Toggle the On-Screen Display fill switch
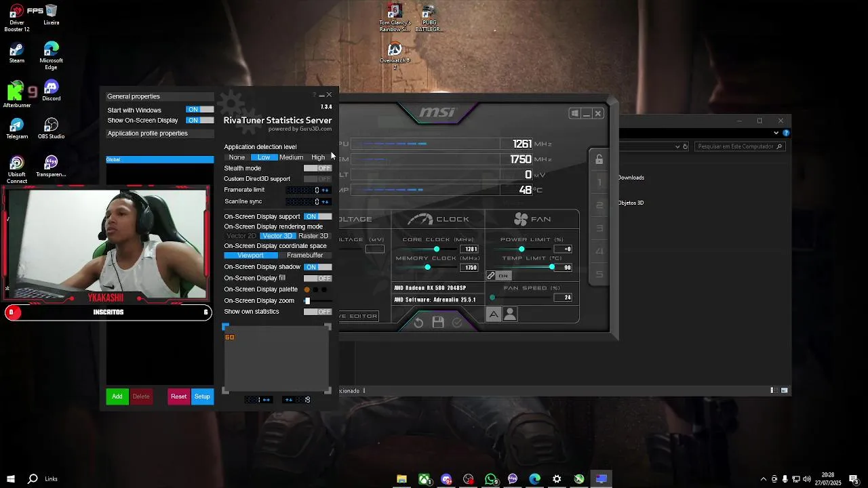The height and width of the screenshot is (488, 868). tap(317, 279)
